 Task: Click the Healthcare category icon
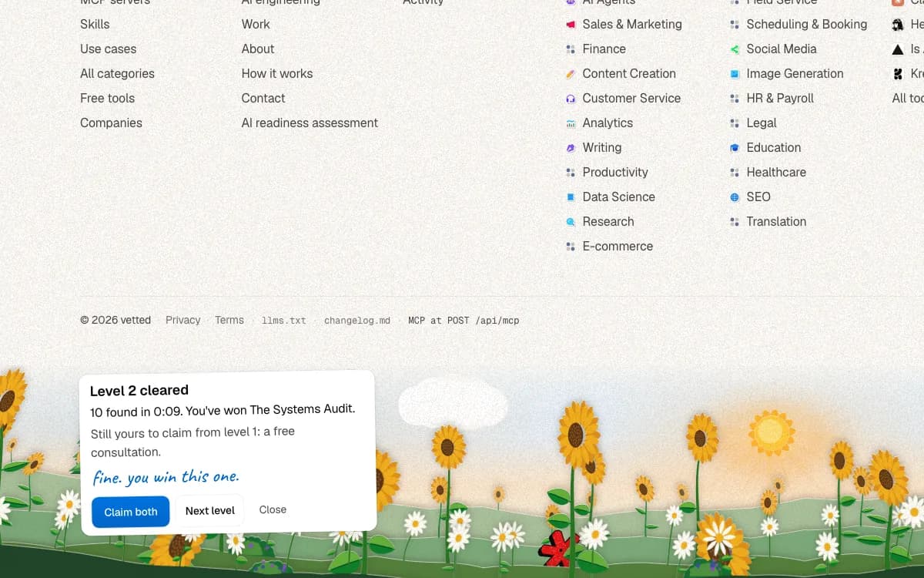click(735, 173)
